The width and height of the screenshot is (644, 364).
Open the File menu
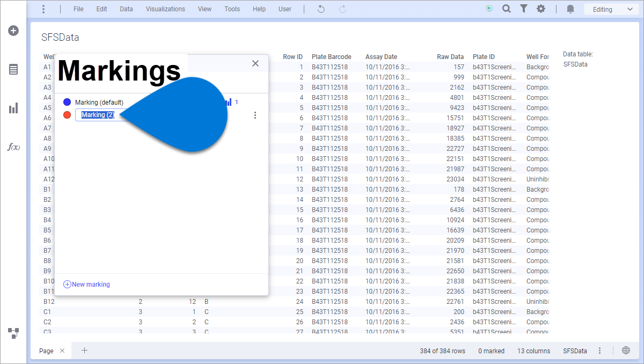tap(78, 9)
